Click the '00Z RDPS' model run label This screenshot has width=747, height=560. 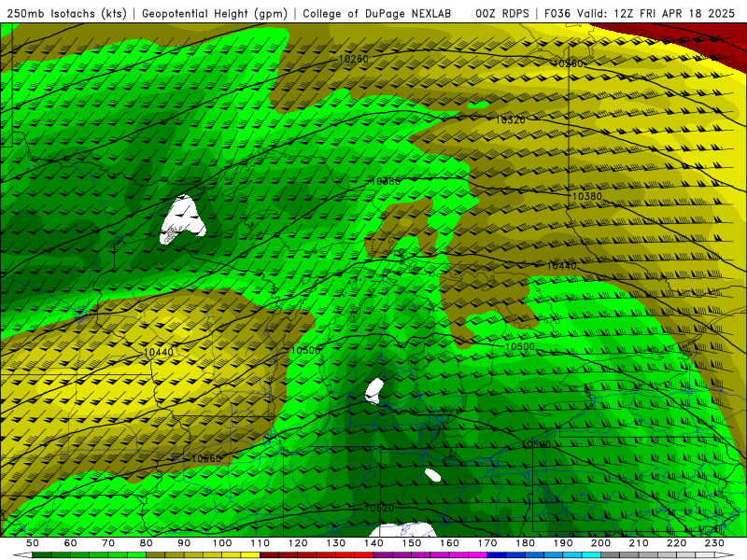(502, 14)
